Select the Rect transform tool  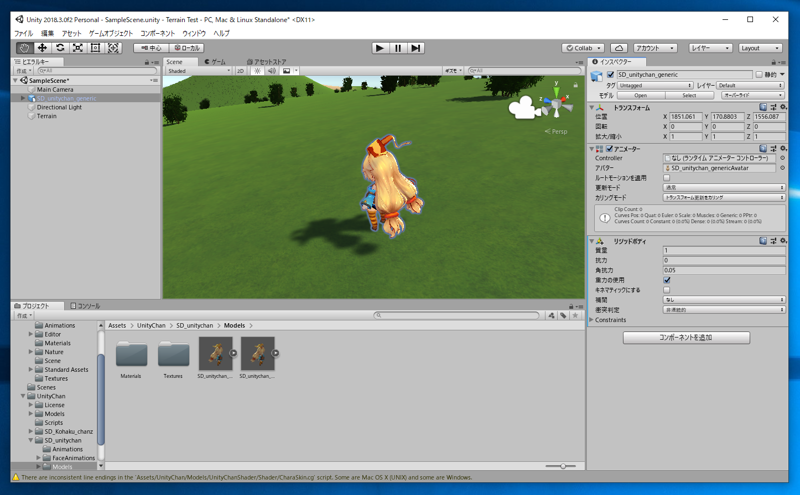tap(95, 48)
